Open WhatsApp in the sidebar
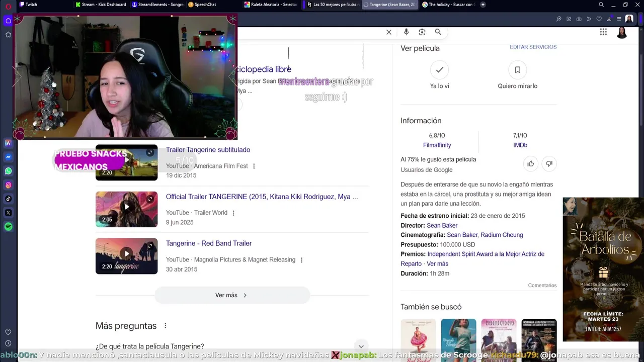This screenshot has width=644, height=362. point(8,171)
